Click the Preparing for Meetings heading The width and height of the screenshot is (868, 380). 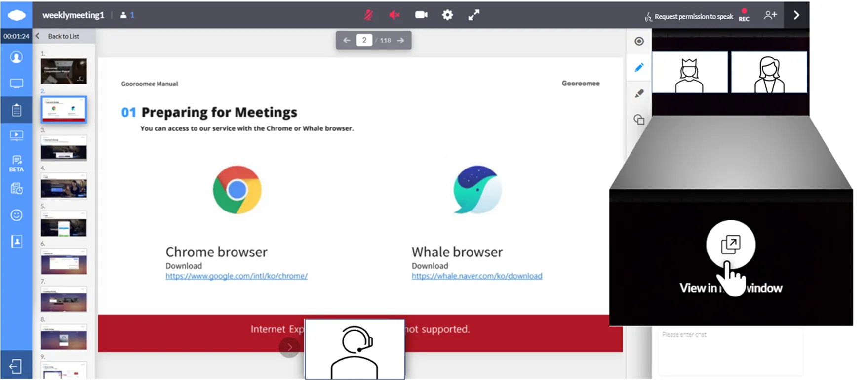click(219, 113)
